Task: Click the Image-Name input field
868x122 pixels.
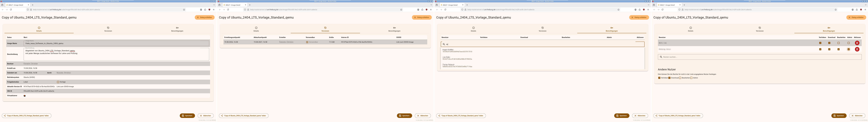Action: (x=116, y=43)
